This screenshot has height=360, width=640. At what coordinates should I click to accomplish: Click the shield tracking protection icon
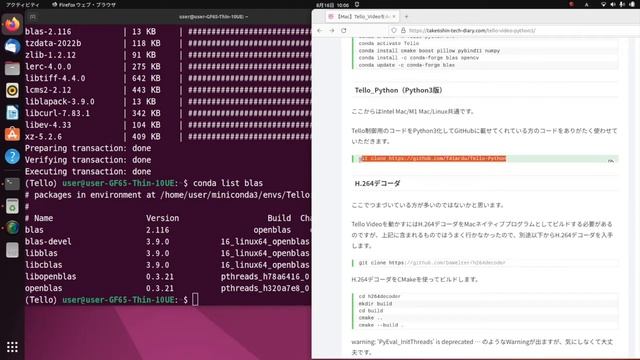(x=393, y=30)
